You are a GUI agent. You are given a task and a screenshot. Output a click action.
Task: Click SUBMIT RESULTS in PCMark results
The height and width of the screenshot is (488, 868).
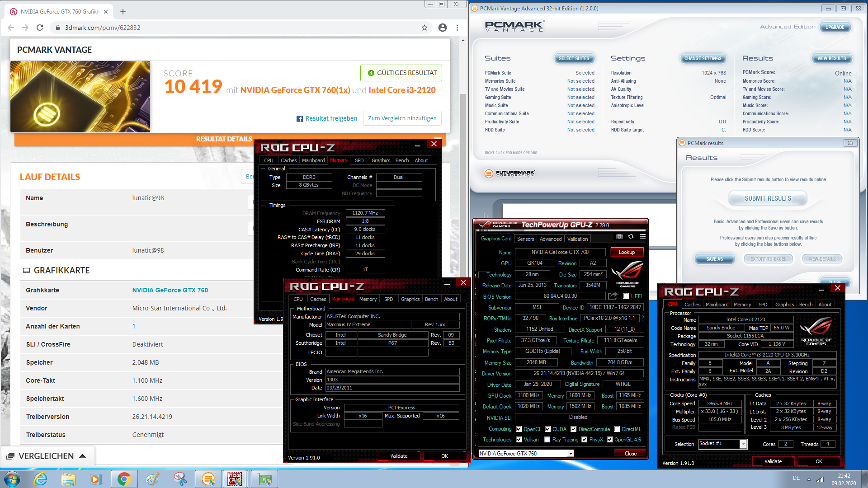click(768, 198)
